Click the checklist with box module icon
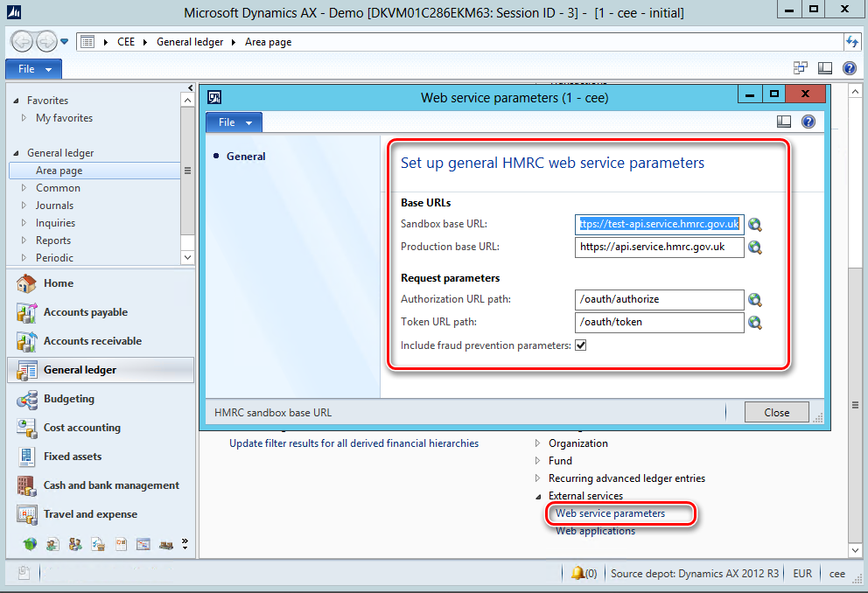Image resolution: width=868 pixels, height=593 pixels. 98,544
